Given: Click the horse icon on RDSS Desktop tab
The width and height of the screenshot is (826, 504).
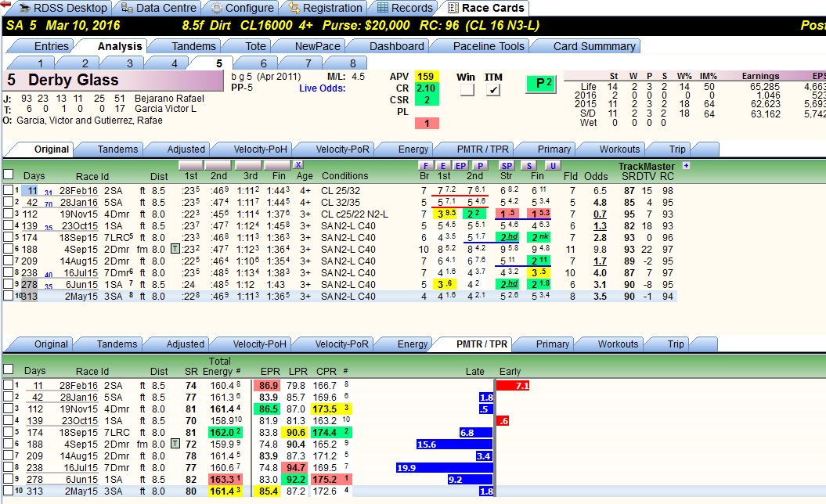Looking at the screenshot, I should click(24, 8).
